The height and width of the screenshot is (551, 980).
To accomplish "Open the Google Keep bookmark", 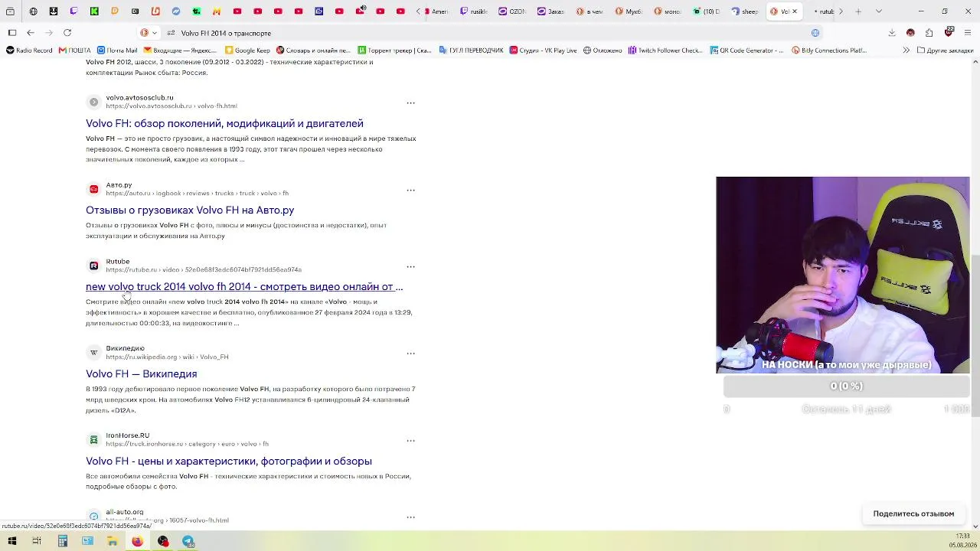I will [x=247, y=51].
